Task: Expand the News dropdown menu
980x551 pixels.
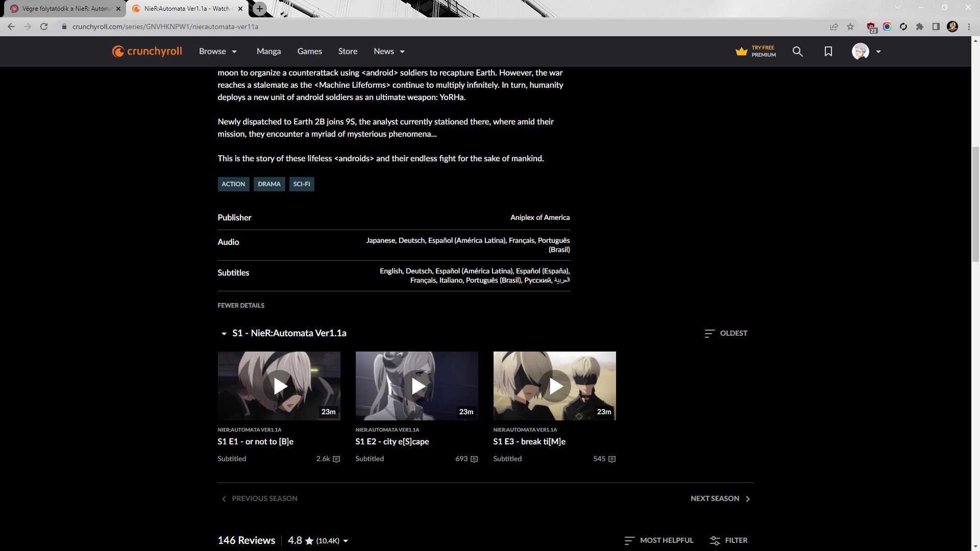Action: (389, 52)
